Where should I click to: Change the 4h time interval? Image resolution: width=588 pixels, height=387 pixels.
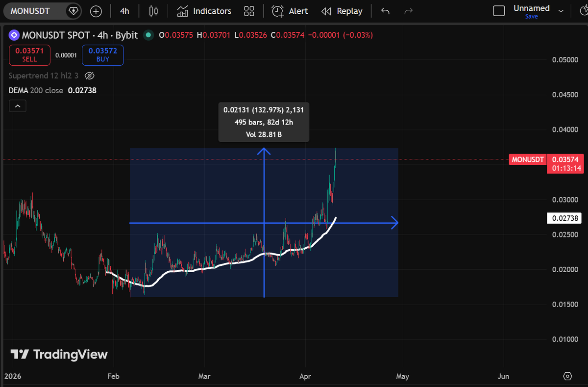tap(124, 11)
